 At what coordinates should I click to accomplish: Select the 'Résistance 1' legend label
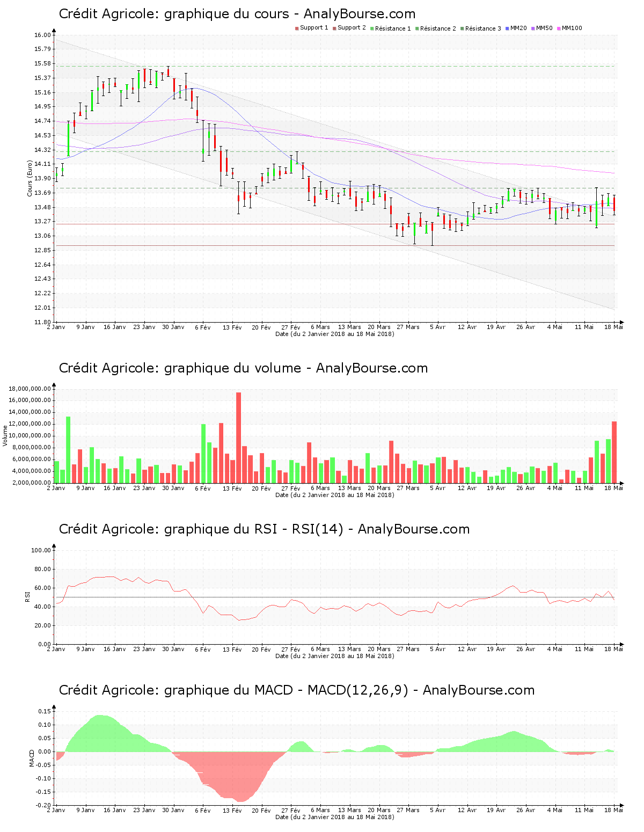click(x=393, y=28)
